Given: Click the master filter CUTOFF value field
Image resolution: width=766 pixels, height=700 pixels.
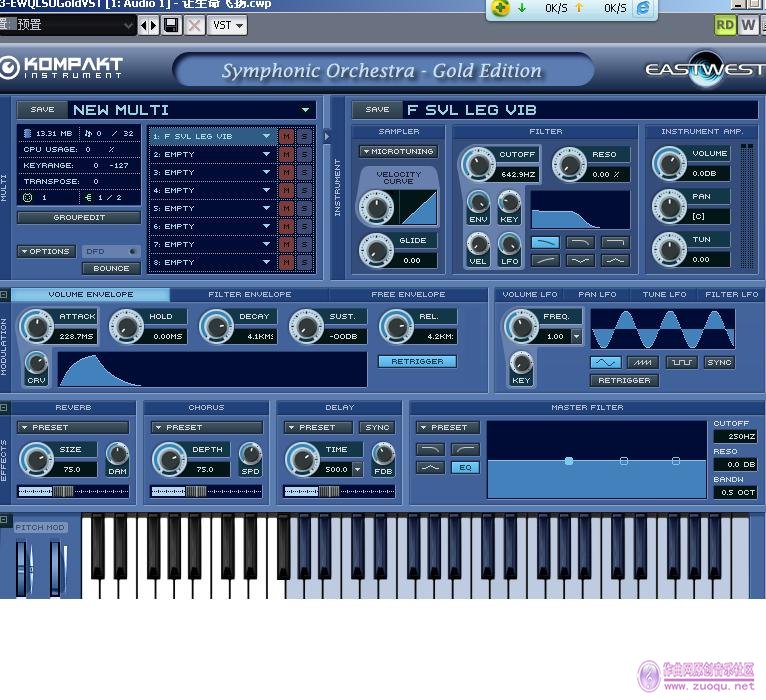Looking at the screenshot, I should coord(735,436).
